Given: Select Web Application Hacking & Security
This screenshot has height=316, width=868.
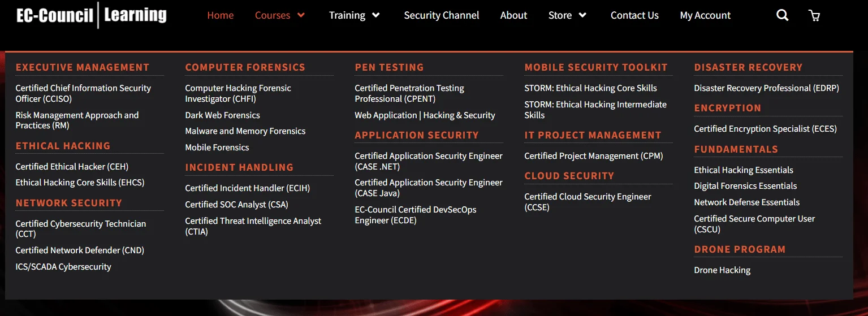Looking at the screenshot, I should click(425, 115).
